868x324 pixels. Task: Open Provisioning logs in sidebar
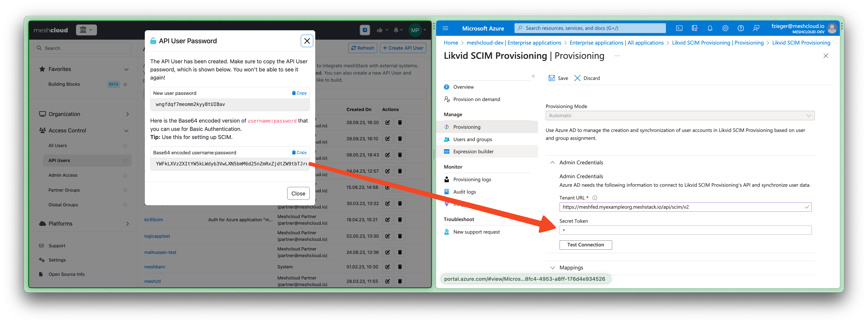pyautogui.click(x=472, y=179)
